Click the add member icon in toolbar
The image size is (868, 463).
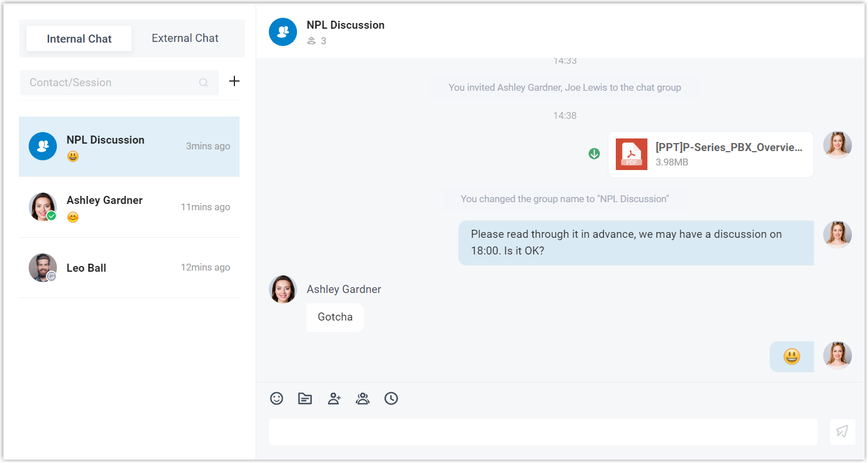334,398
